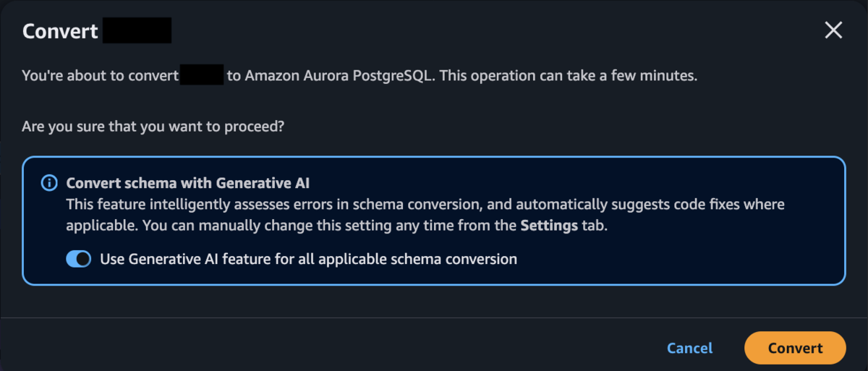Click the Convert dialog title text
This screenshot has height=371, width=868.
[x=60, y=31]
